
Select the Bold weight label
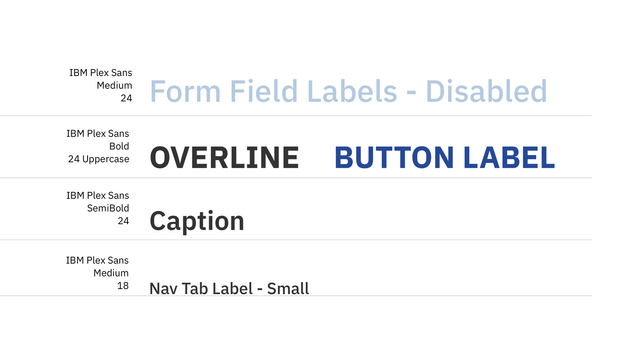[x=119, y=146]
